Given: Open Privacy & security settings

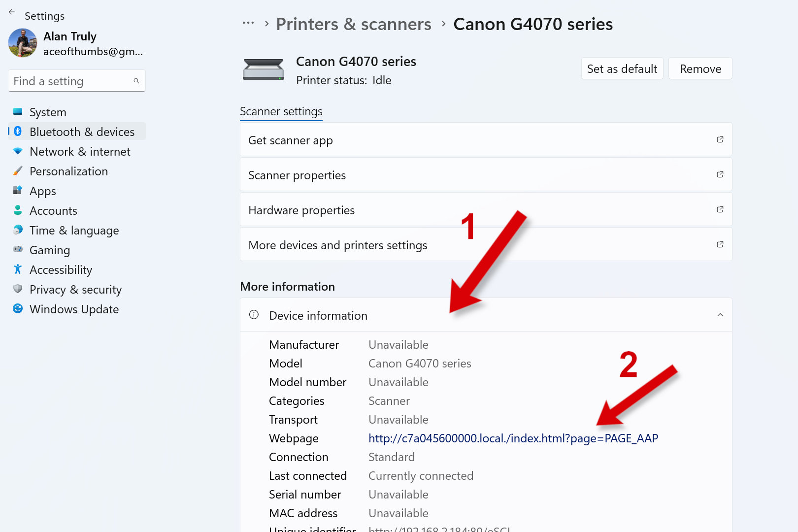Looking at the screenshot, I should [77, 290].
